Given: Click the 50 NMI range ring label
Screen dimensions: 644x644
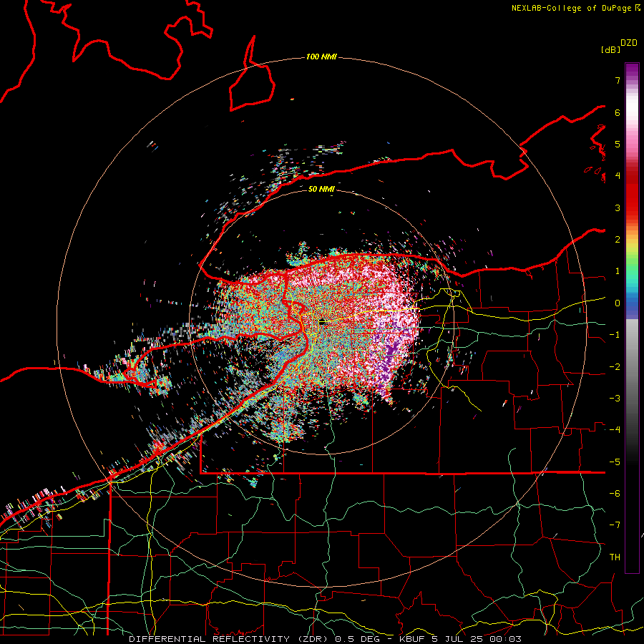Looking at the screenshot, I should click(x=321, y=189).
